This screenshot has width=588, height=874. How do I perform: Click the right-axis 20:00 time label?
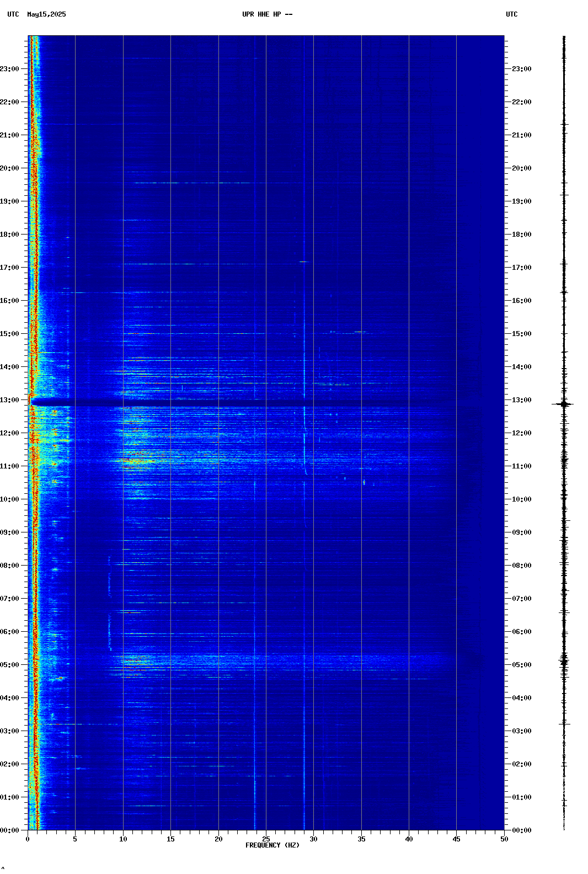[522, 168]
